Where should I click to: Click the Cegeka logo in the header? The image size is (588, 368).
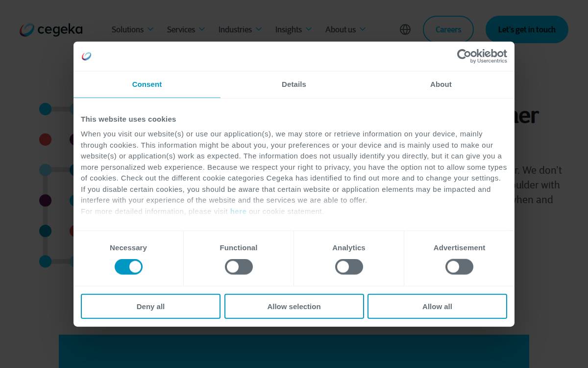pos(51,29)
